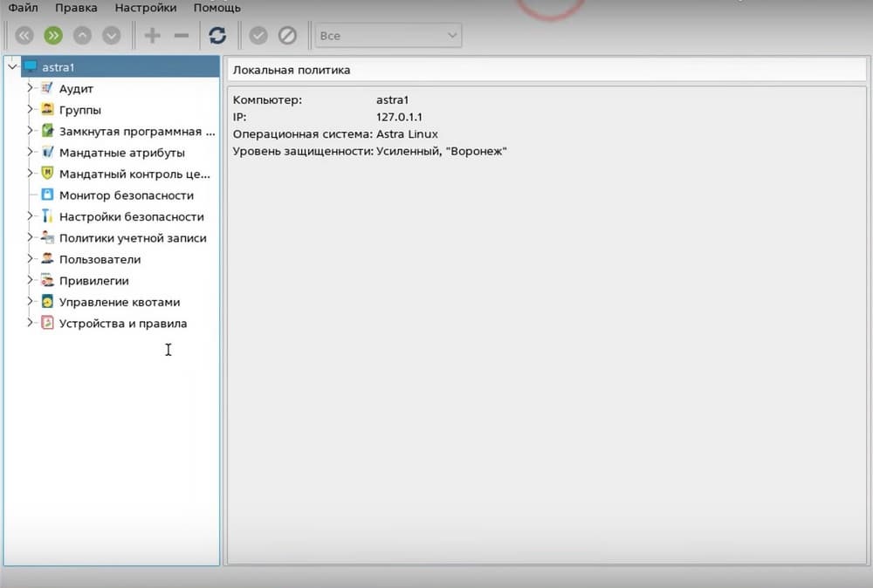Expand the Привилегии tree node

[x=30, y=280]
